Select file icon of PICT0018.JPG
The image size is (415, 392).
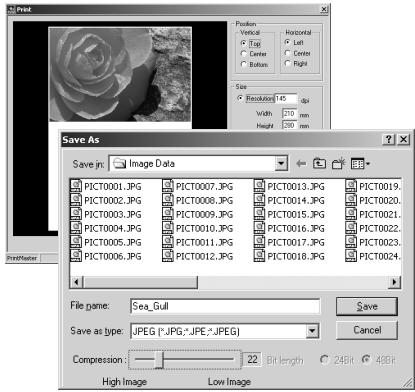[x=259, y=256]
